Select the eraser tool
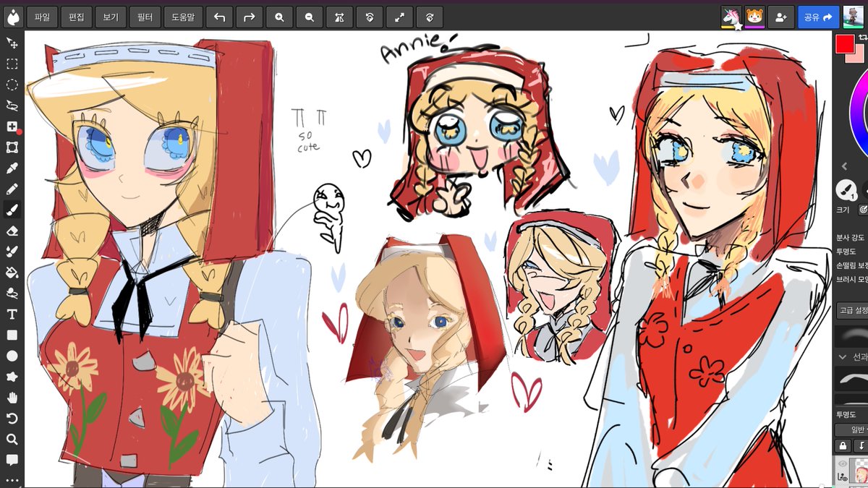The image size is (868, 488). (x=12, y=231)
